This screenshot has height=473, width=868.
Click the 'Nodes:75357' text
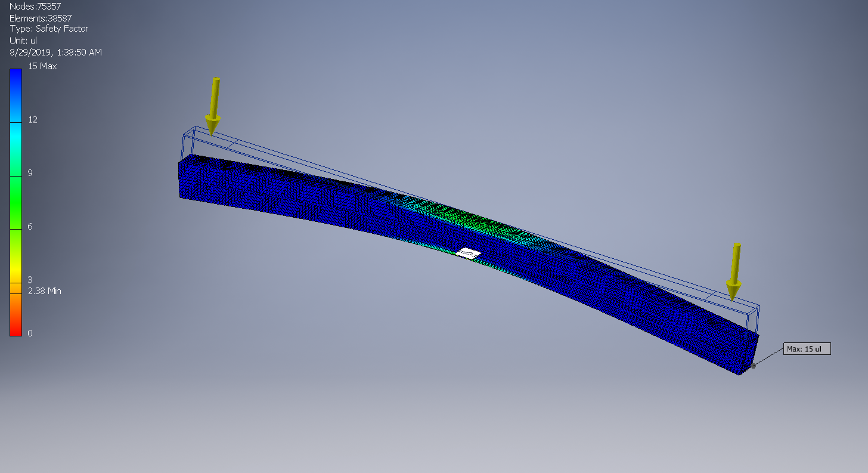click(35, 6)
